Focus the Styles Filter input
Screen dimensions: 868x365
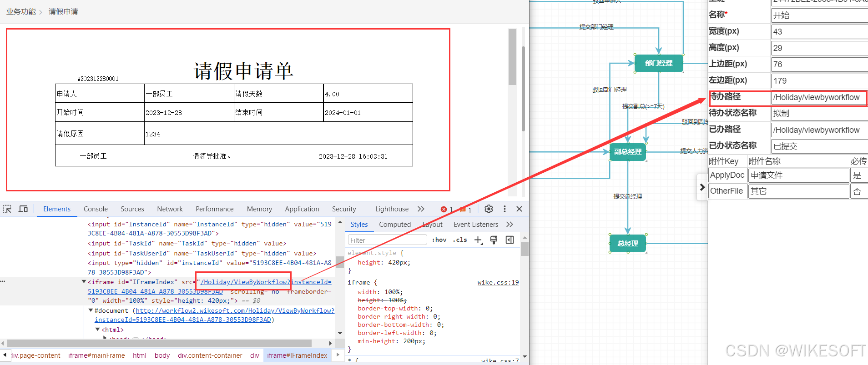387,240
